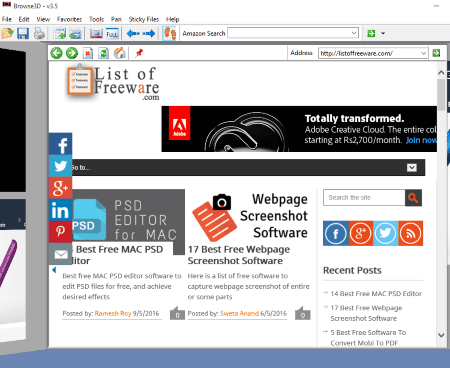Expand the 'Go to...' navigation dropdown
This screenshot has width=450, height=368.
coord(412,168)
